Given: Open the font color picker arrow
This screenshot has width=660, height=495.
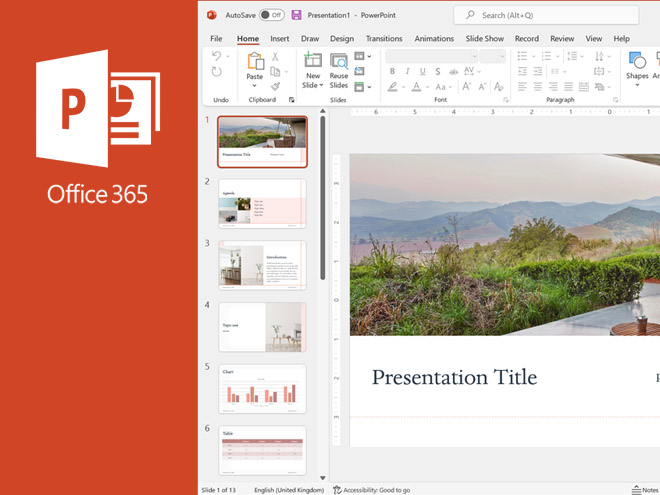Looking at the screenshot, I should (427, 88).
